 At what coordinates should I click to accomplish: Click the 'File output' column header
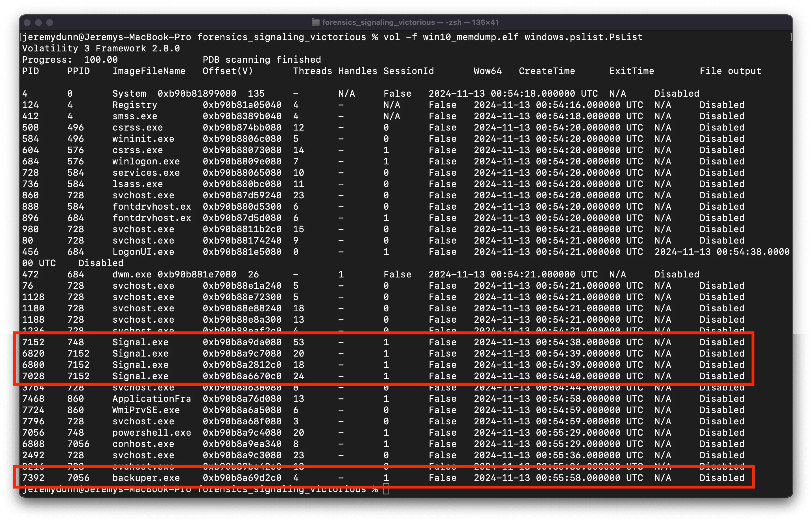pos(730,71)
